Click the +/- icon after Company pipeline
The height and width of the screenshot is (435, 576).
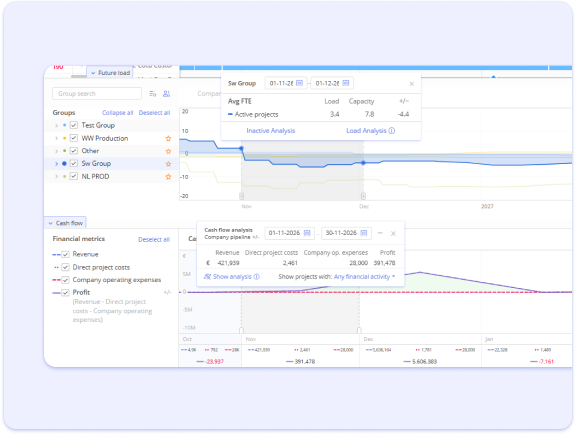pos(256,237)
